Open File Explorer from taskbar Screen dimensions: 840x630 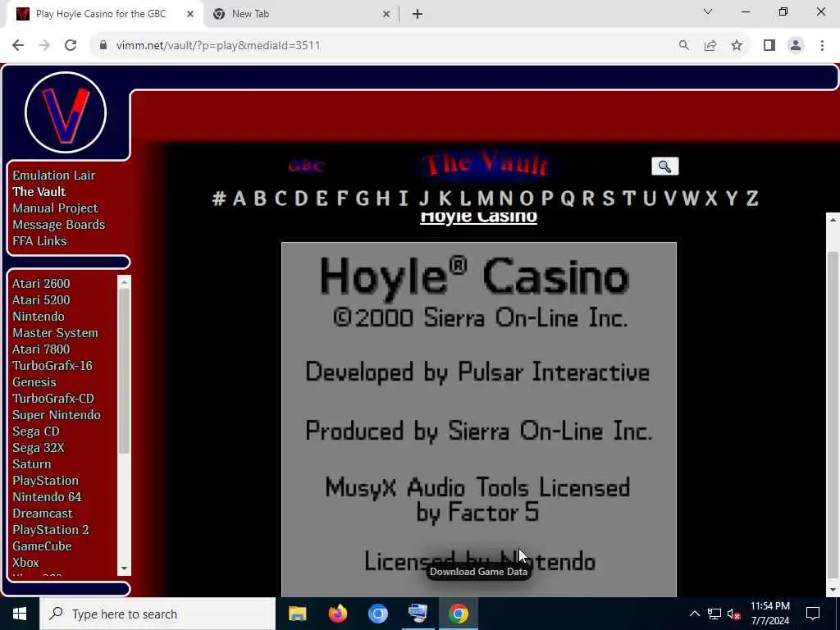click(297, 614)
